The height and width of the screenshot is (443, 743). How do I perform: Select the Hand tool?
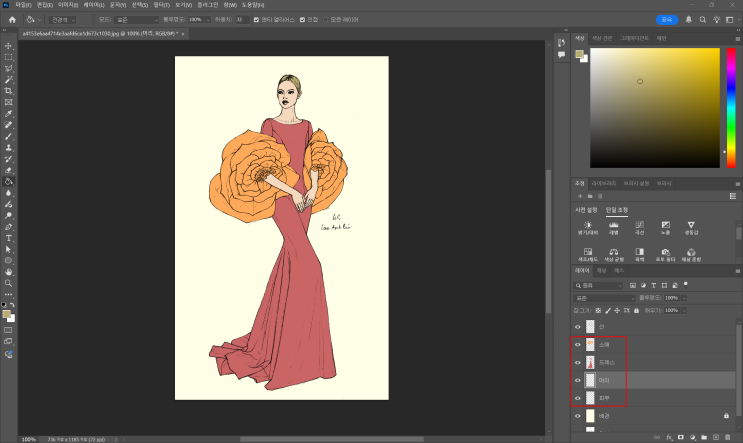8,271
